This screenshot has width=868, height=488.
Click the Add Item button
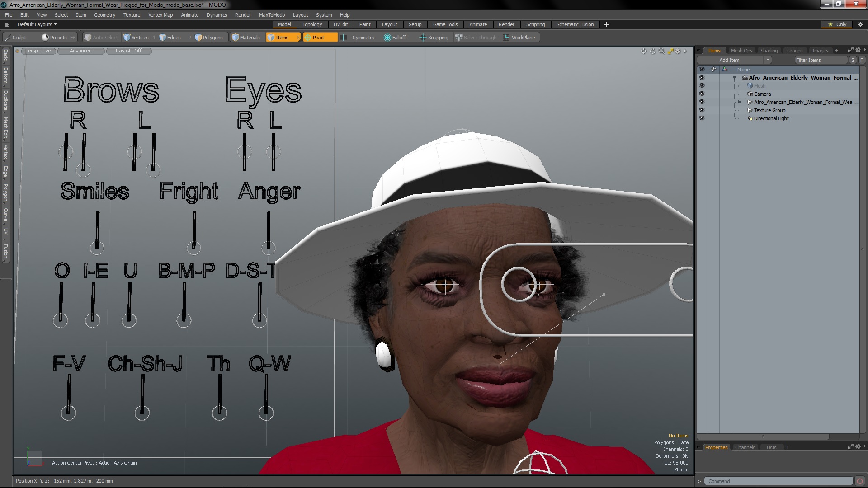pyautogui.click(x=729, y=60)
